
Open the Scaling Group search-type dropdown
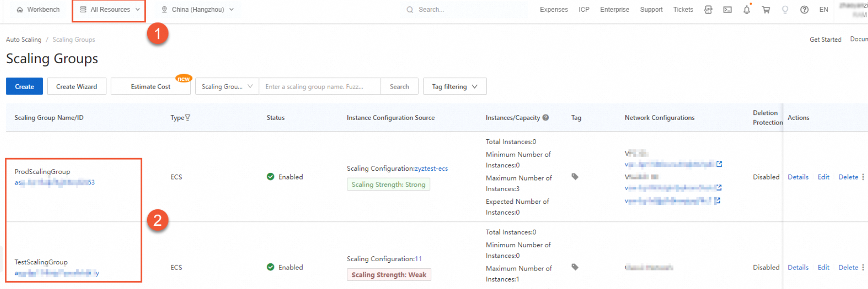click(x=227, y=87)
